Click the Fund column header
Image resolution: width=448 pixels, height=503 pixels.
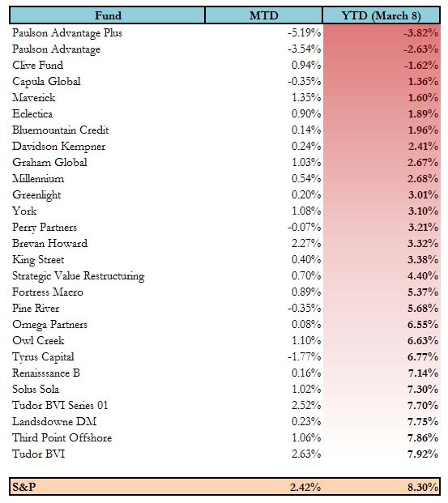click(107, 15)
